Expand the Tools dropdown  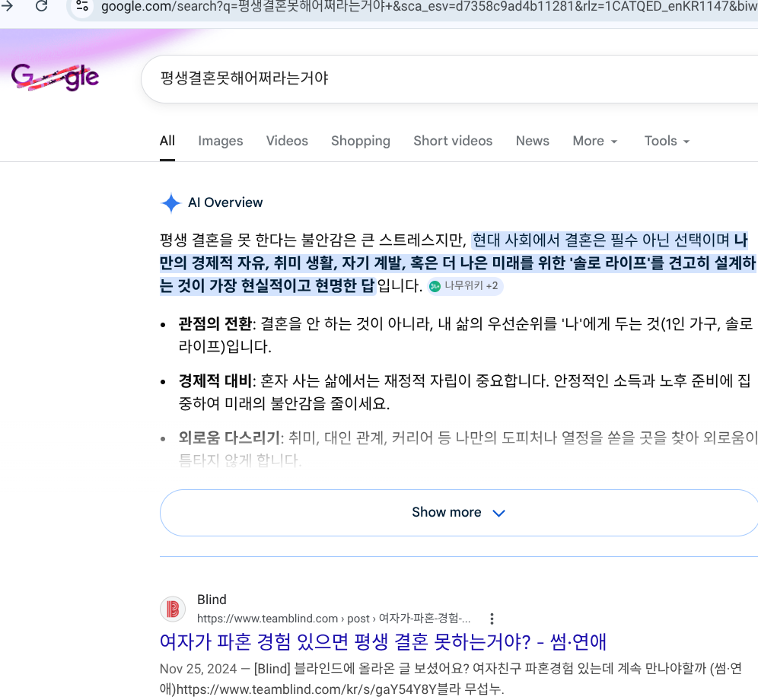pyautogui.click(x=667, y=141)
